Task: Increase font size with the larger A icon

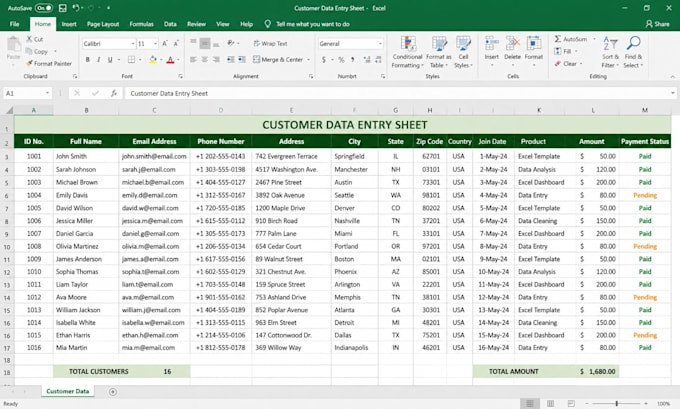Action: [165, 43]
